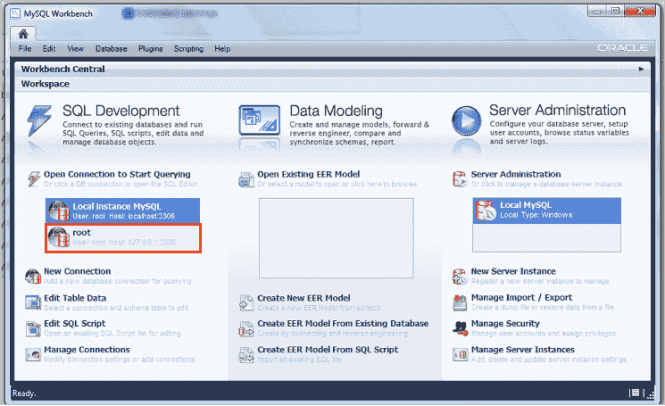Click the Manage Import / Export link
Viewport: 665px width, 406px height.
click(522, 298)
